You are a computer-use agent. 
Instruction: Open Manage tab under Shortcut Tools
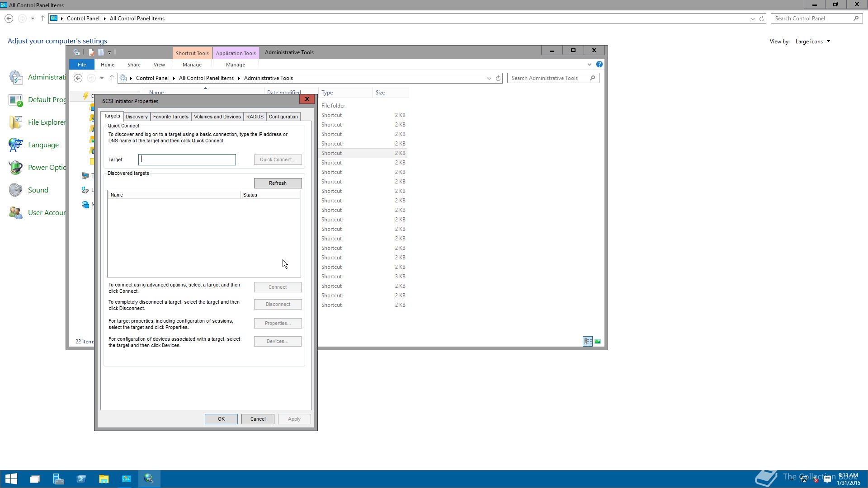tap(192, 65)
